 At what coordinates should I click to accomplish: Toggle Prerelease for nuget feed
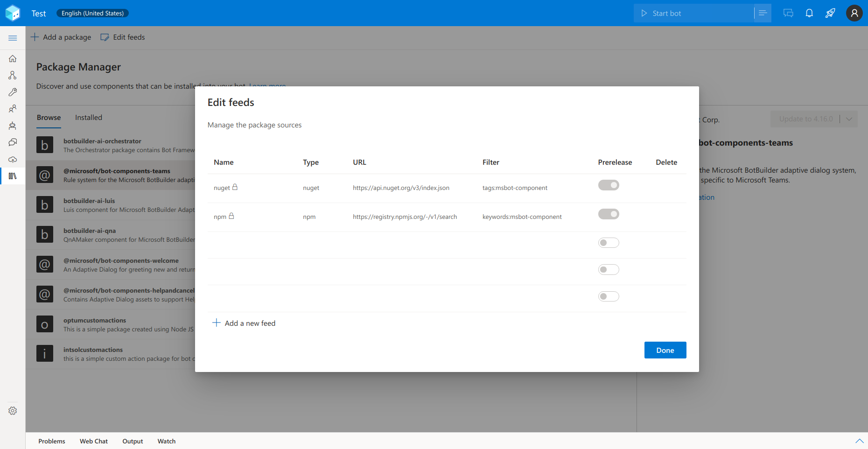609,185
